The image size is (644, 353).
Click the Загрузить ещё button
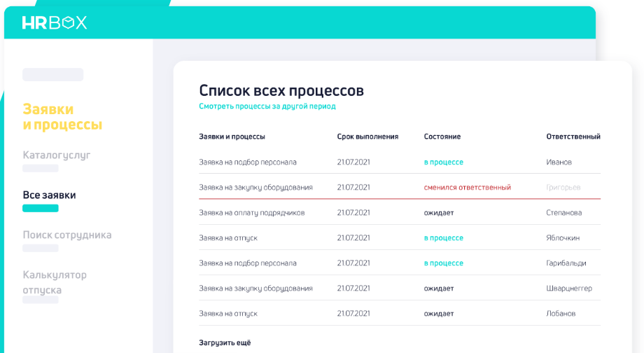(225, 342)
